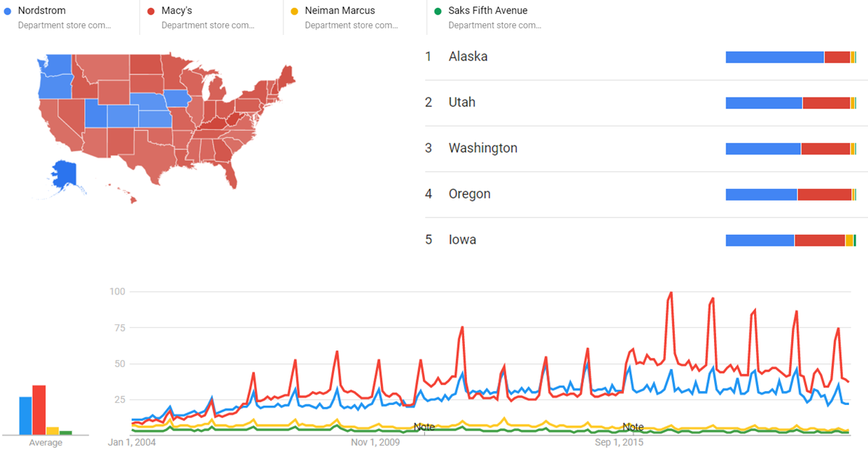
Task: Open the Saks Fifth Avenue term label
Action: (488, 11)
